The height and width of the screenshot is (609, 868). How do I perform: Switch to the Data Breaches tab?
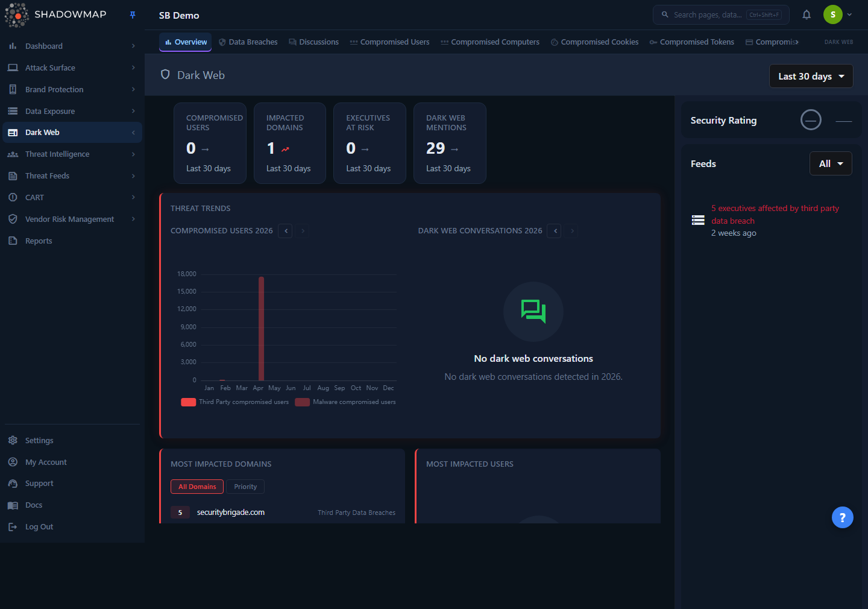pos(248,42)
